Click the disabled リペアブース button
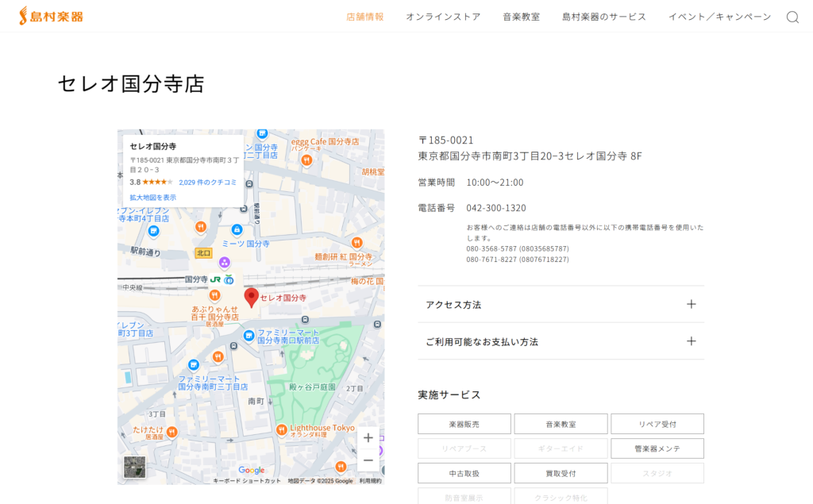The width and height of the screenshot is (813, 504). pos(464,448)
